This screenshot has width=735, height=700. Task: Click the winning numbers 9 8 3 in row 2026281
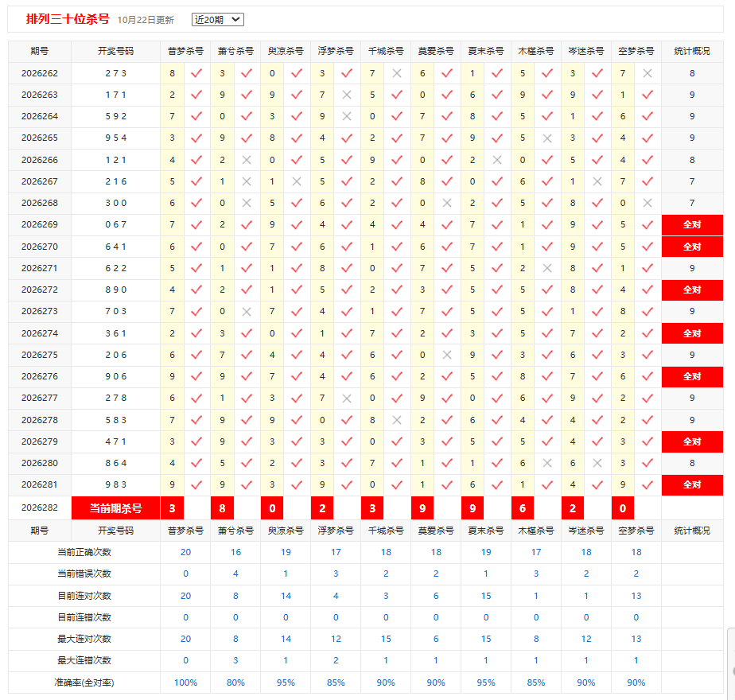116,484
